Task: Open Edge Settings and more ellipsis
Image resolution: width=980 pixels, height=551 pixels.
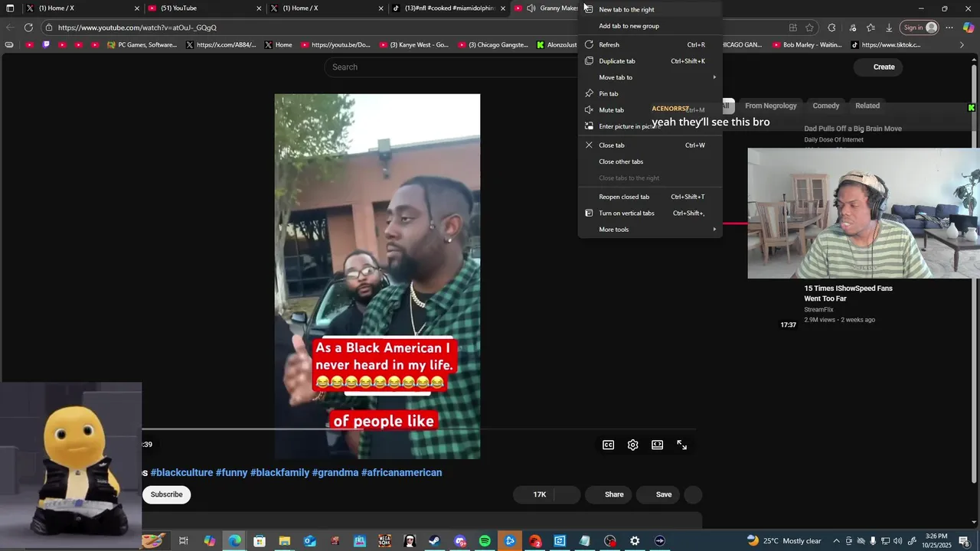Action: pos(949,28)
